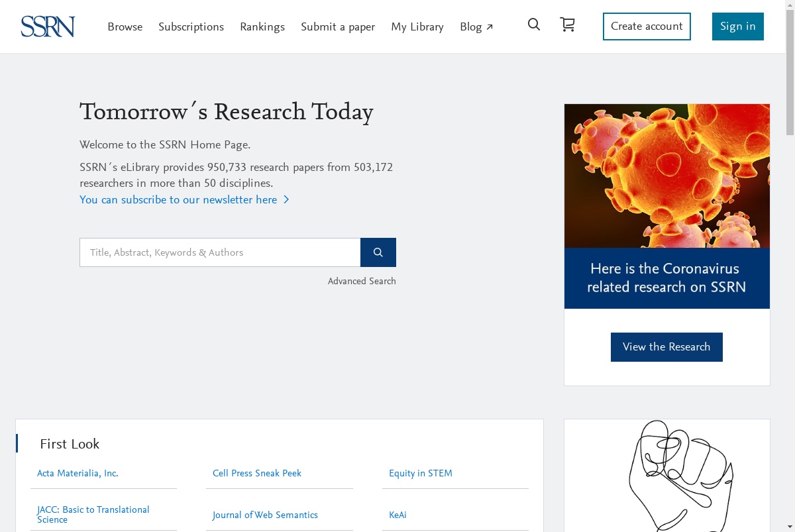The width and height of the screenshot is (795, 532).
Task: Click the First Look heading
Action: pos(70,444)
